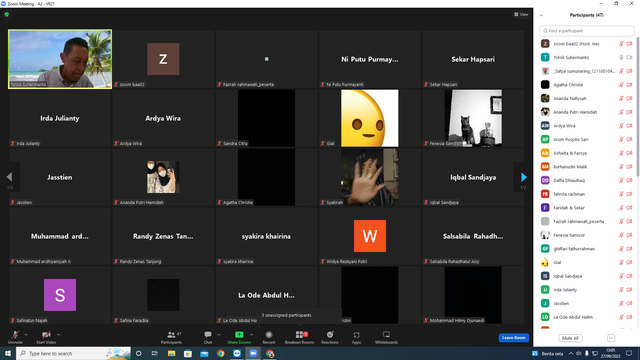Select 'La Ode Abdul Halim' in participant list
Image resolution: width=640 pixels, height=360 pixels.
[587, 317]
